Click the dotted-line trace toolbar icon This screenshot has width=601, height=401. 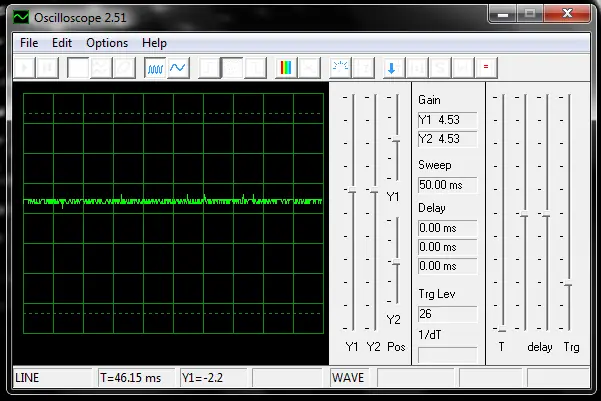(340, 68)
